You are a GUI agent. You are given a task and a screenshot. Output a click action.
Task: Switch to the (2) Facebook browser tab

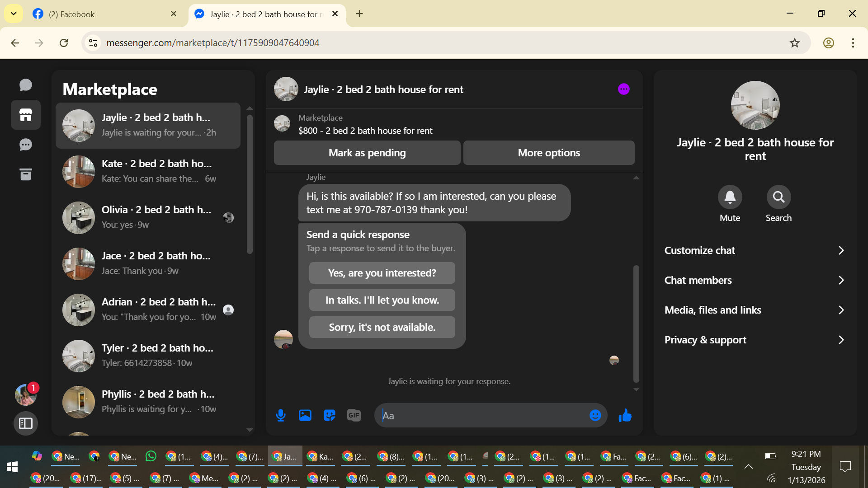(104, 14)
